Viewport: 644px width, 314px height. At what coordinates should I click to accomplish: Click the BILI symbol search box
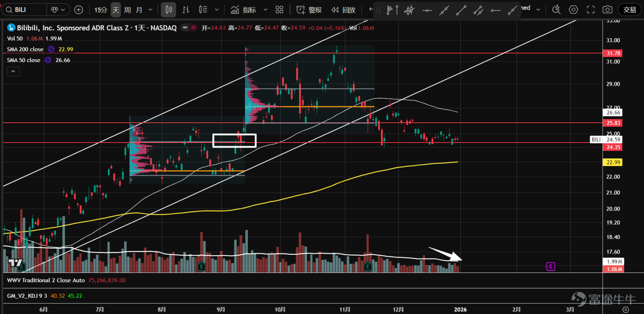[25, 10]
